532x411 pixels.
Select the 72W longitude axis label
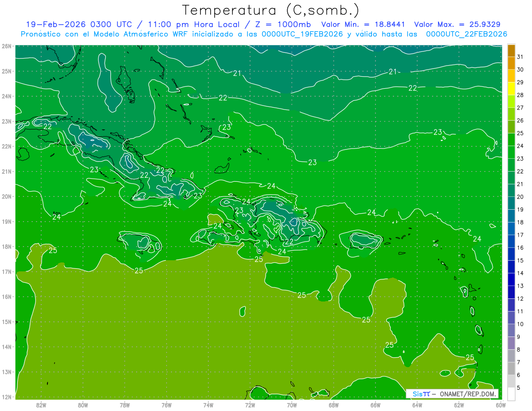[x=250, y=405]
